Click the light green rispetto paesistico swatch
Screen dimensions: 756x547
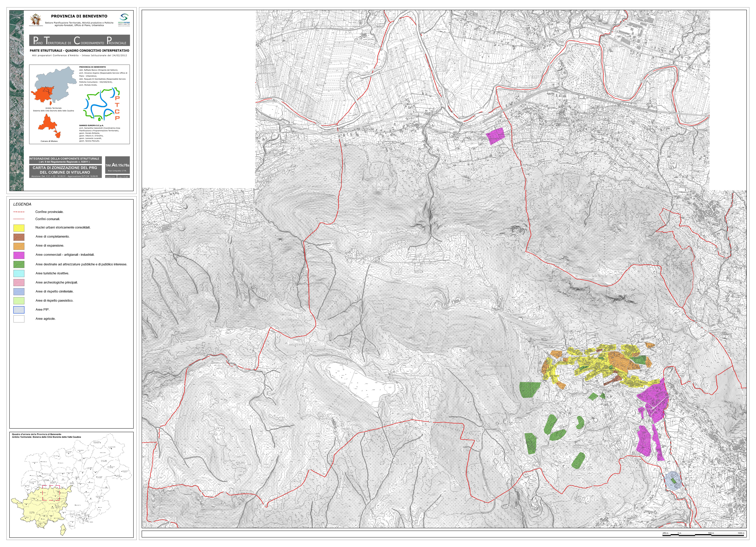pyautogui.click(x=19, y=301)
